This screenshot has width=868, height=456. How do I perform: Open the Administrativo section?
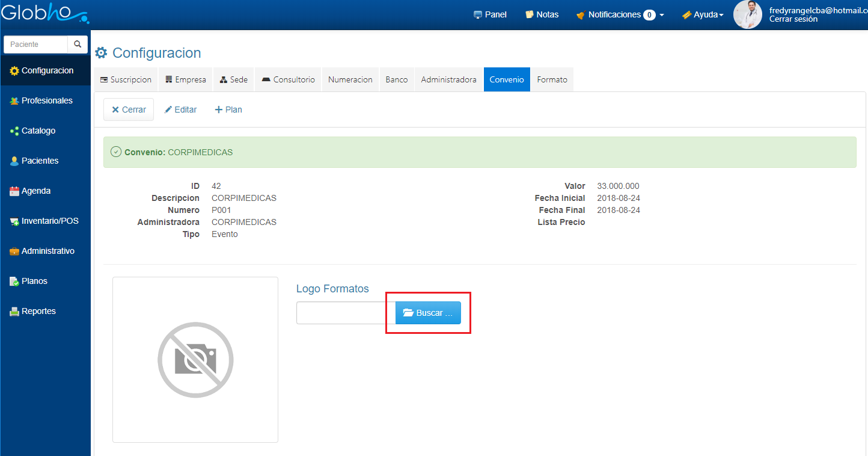tap(47, 251)
